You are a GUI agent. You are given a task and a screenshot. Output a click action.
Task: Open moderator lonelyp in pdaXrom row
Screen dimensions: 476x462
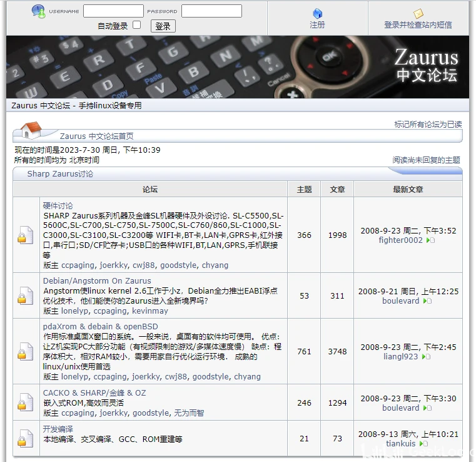(x=74, y=377)
